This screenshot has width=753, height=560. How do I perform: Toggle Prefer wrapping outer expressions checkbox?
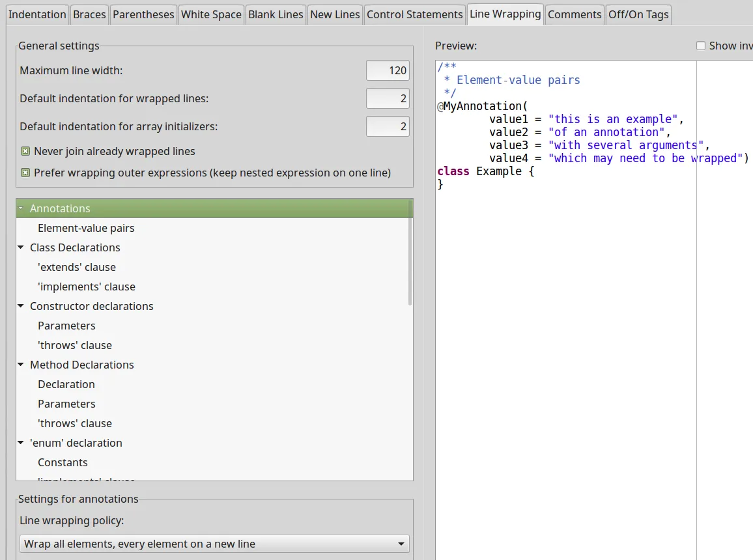pyautogui.click(x=25, y=173)
